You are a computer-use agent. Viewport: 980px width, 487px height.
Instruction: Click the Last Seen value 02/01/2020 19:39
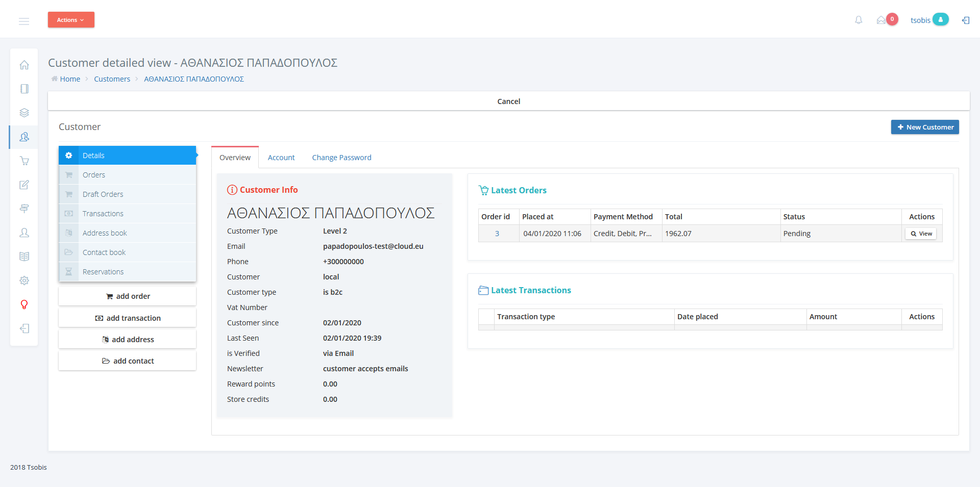coord(352,338)
